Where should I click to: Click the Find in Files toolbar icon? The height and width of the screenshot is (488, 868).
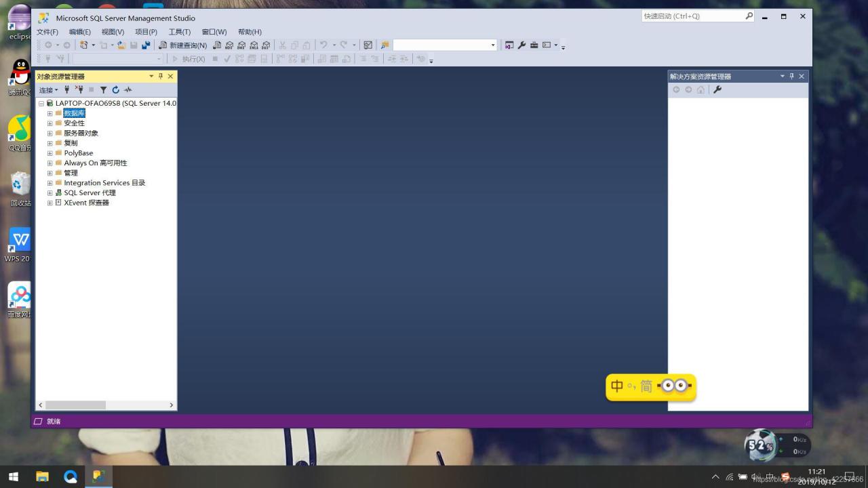384,45
